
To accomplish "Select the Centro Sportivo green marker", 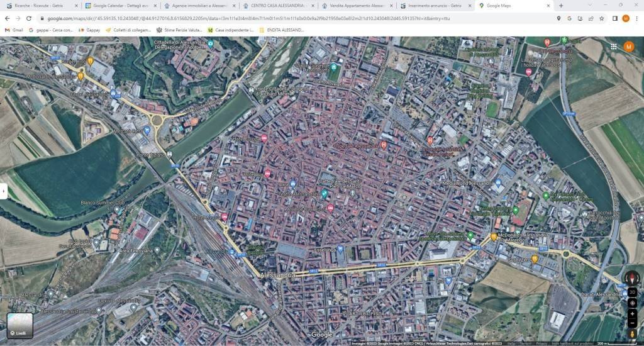I will pos(516,211).
